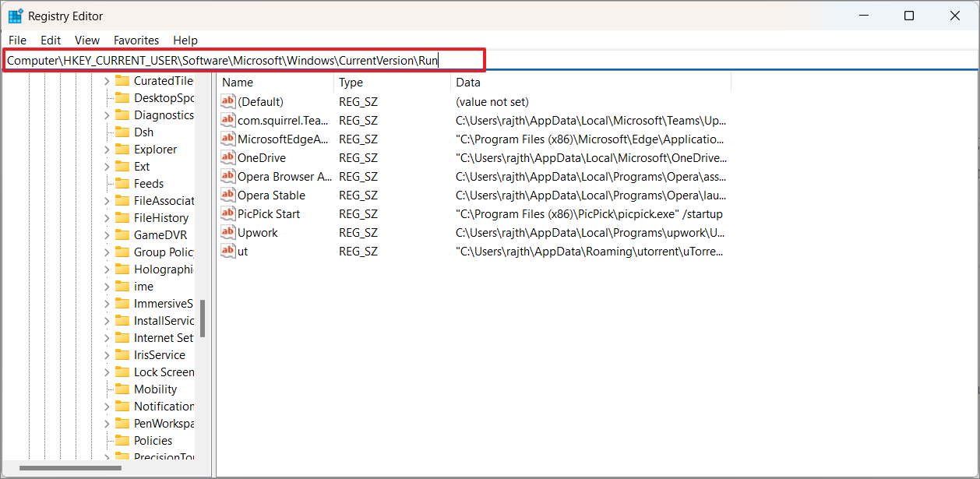Select the PrecisionTou tree key

[x=164, y=457]
